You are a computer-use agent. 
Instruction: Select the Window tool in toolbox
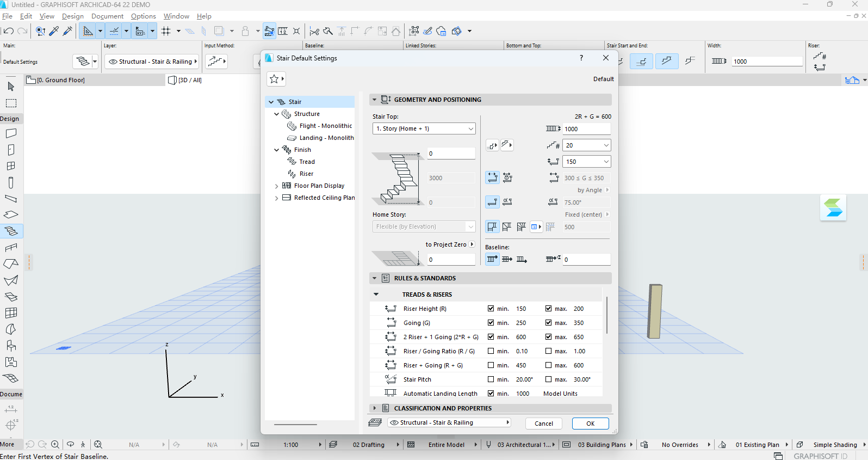11,166
